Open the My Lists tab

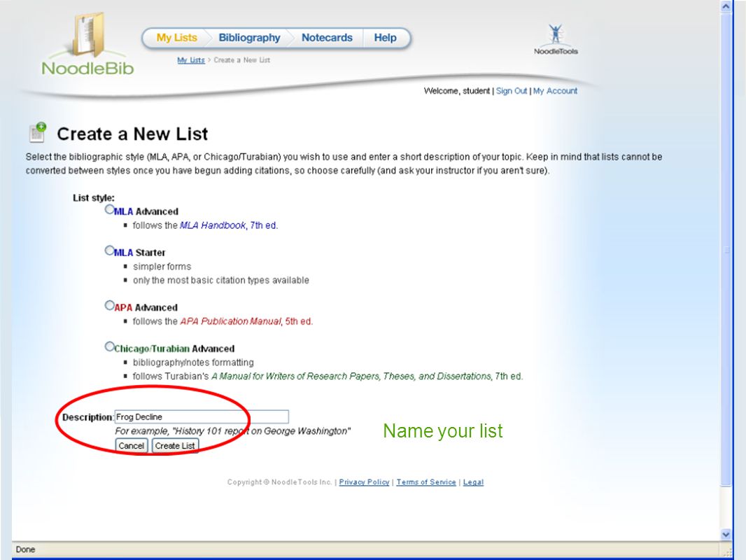[x=176, y=38]
